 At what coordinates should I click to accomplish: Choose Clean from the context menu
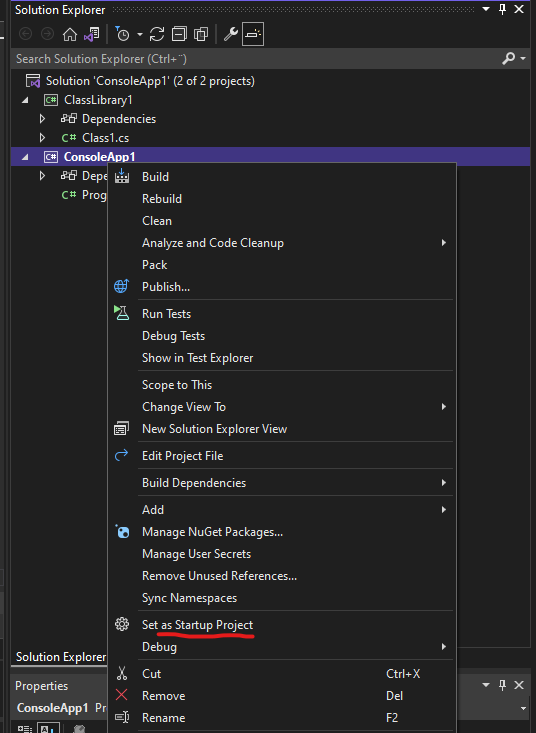coord(157,221)
